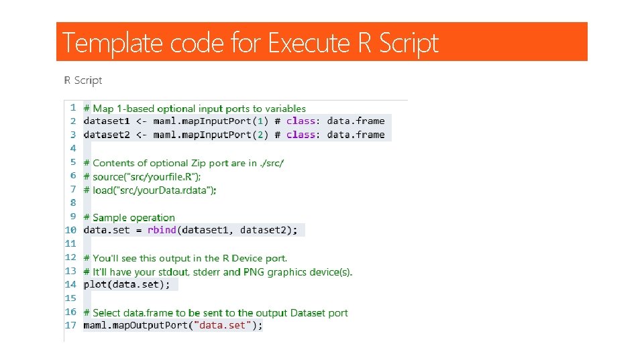This screenshot has width=644, height=362.
Task: Click the code line maml.mapOutputPort("data.set");
Action: point(173,326)
